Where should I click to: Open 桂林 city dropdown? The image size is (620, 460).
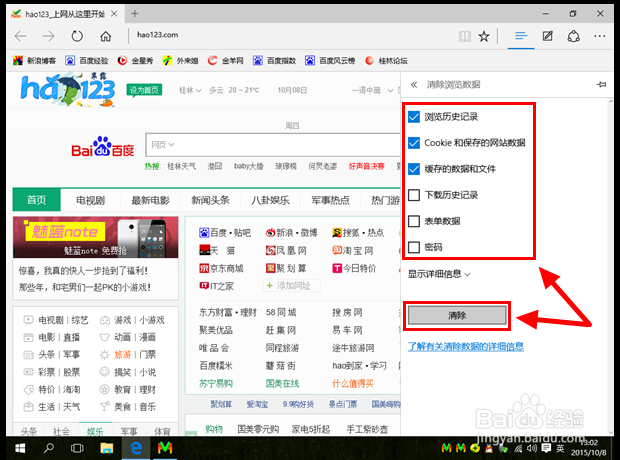coord(190,90)
